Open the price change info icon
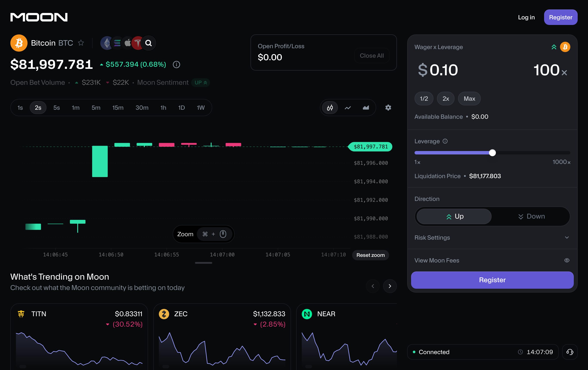Viewport: 588px width, 370px height. [x=176, y=65]
